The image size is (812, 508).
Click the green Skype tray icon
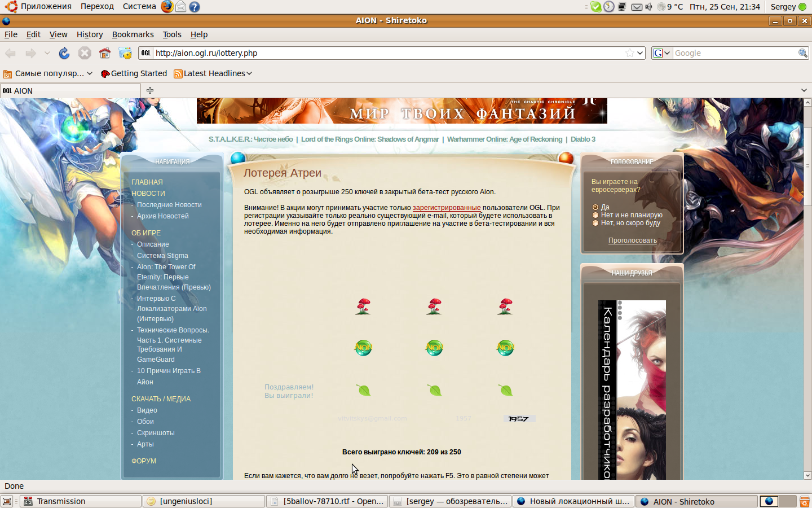[x=596, y=7]
